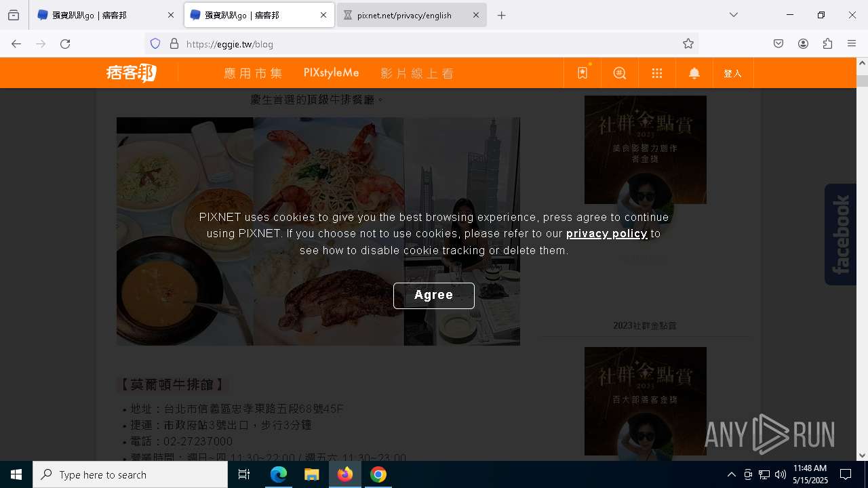Click the 2023社群金點賞 caption text
This screenshot has height=488, width=868.
645,325
